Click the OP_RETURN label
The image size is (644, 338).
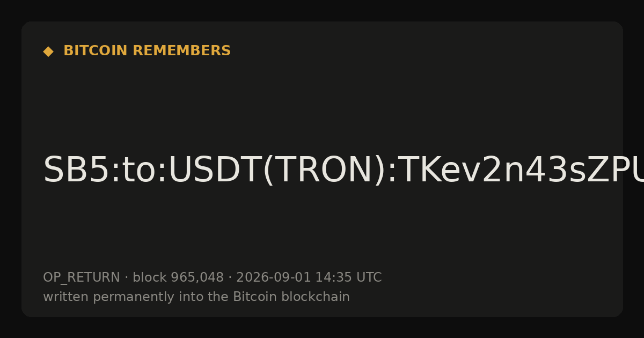tap(82, 277)
